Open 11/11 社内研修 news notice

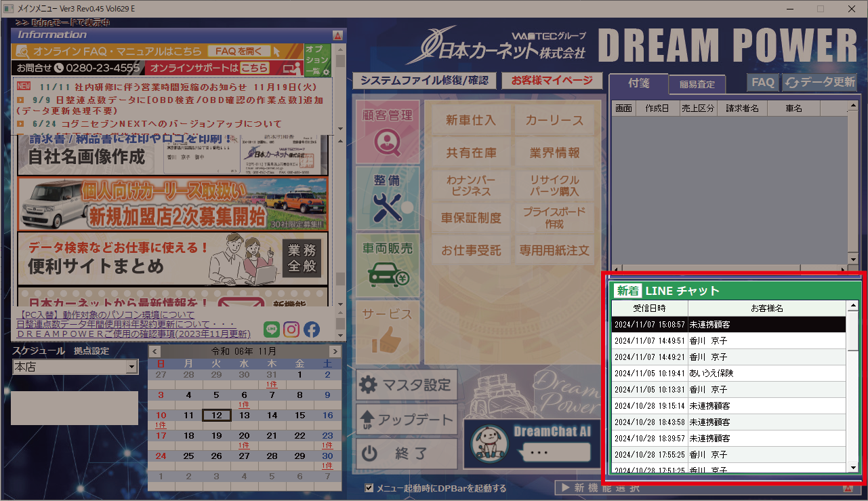[x=178, y=87]
